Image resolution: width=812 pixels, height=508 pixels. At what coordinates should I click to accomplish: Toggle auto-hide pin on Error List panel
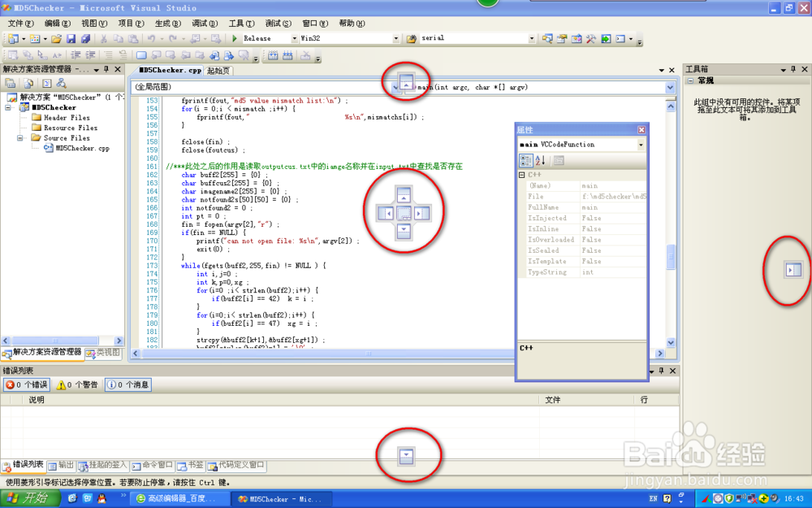661,371
